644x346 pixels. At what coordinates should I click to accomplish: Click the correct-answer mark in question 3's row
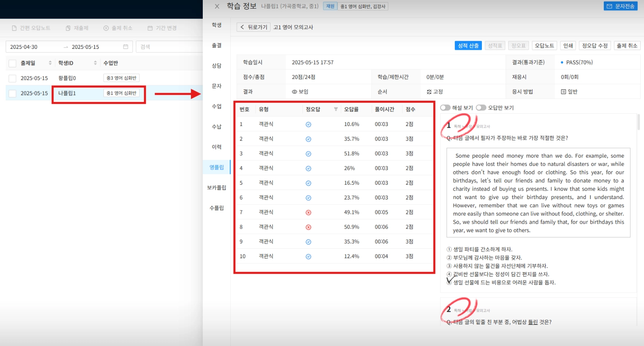[308, 154]
